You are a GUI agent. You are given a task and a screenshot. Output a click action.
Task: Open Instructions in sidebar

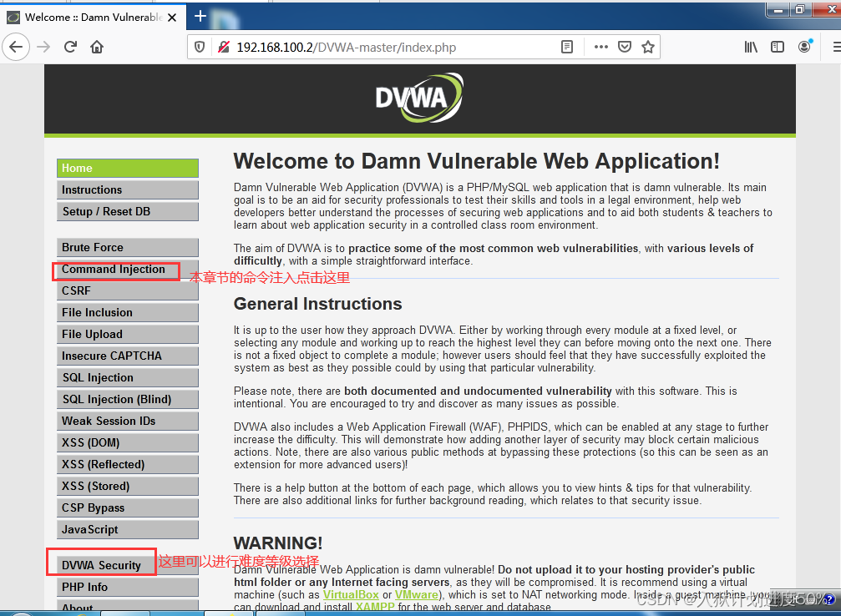coord(128,189)
